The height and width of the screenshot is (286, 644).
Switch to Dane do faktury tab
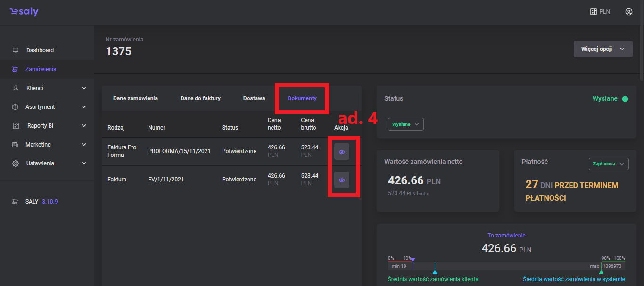click(200, 98)
